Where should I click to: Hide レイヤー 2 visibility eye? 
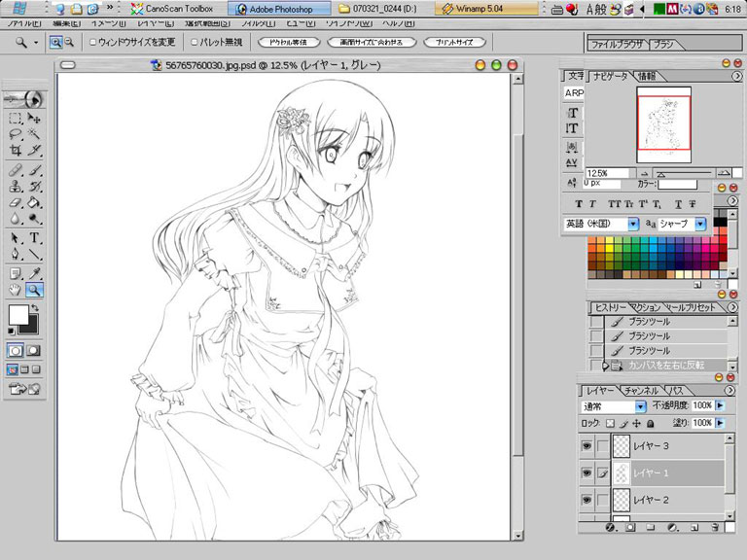(587, 500)
